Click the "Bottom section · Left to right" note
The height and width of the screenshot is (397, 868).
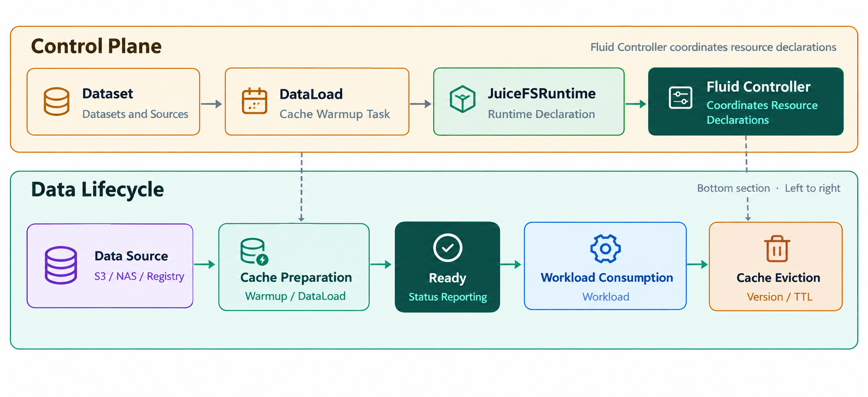click(768, 188)
